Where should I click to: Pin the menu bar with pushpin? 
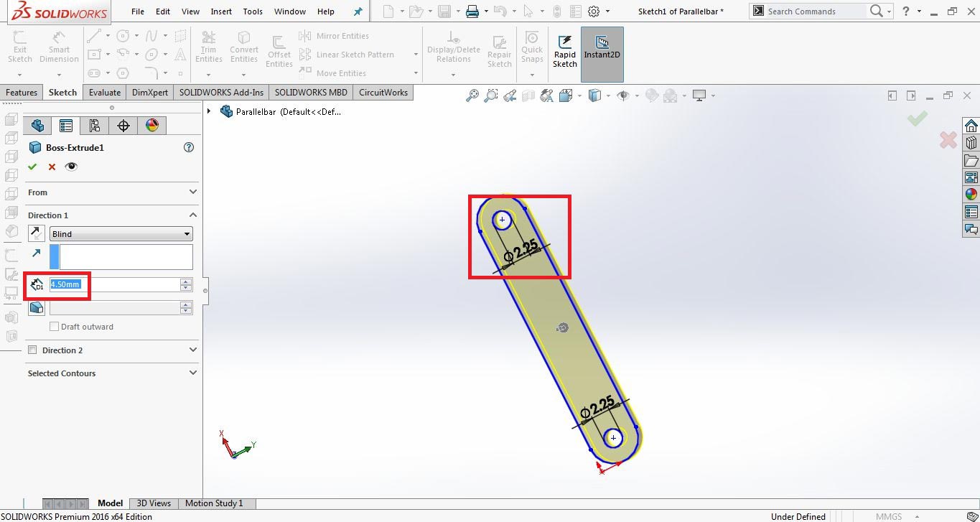tap(358, 11)
